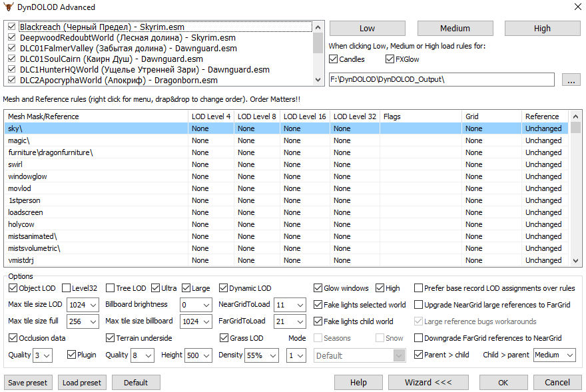Select the mistsvolumetric\ rule row

click(x=286, y=248)
